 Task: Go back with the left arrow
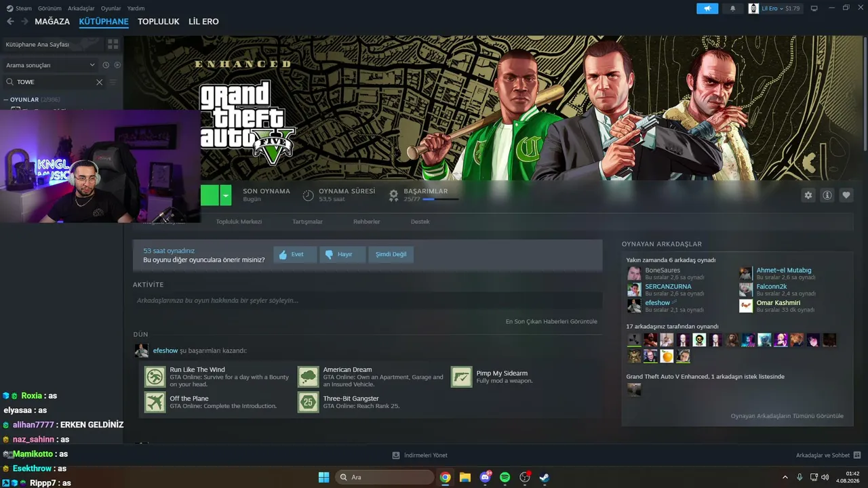10,22
